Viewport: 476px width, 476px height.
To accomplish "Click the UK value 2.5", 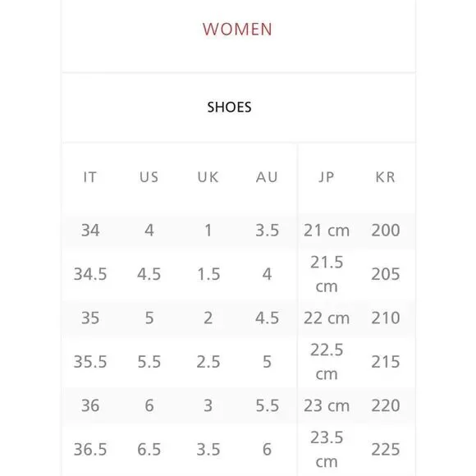I will click(x=208, y=362).
